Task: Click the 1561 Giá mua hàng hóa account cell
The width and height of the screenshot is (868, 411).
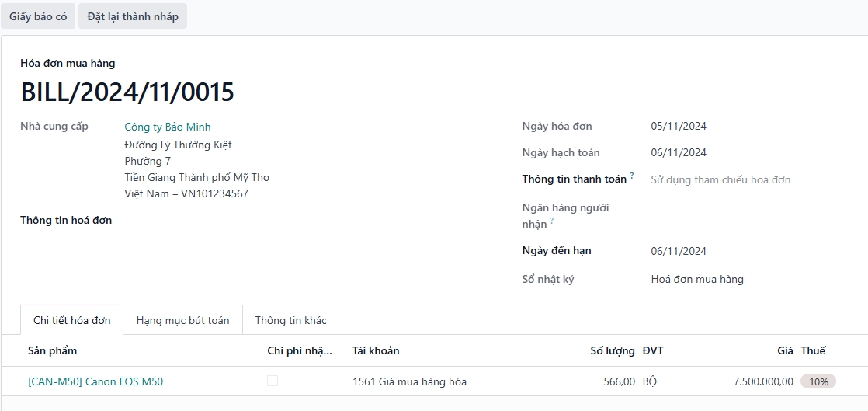Action: click(x=410, y=381)
